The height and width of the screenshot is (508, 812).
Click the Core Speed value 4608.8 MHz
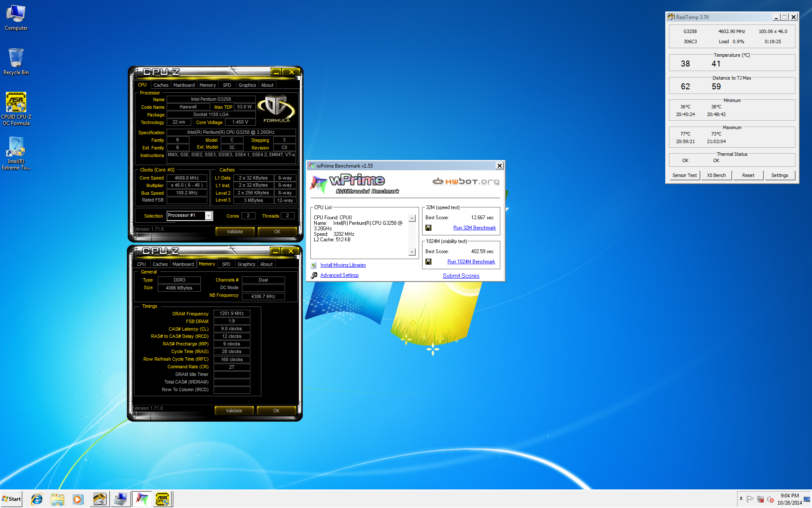187,178
